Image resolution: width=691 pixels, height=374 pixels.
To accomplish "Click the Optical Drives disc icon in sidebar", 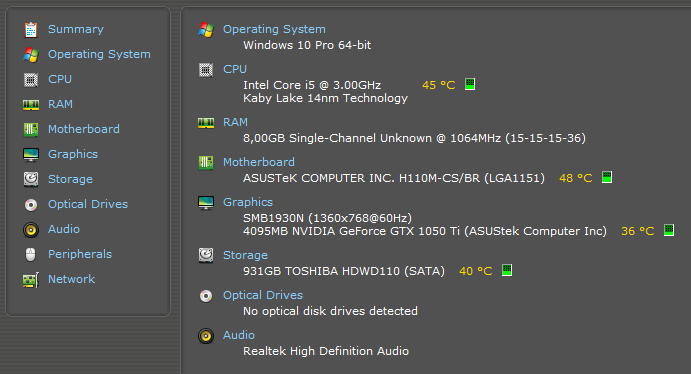I will coord(31,205).
